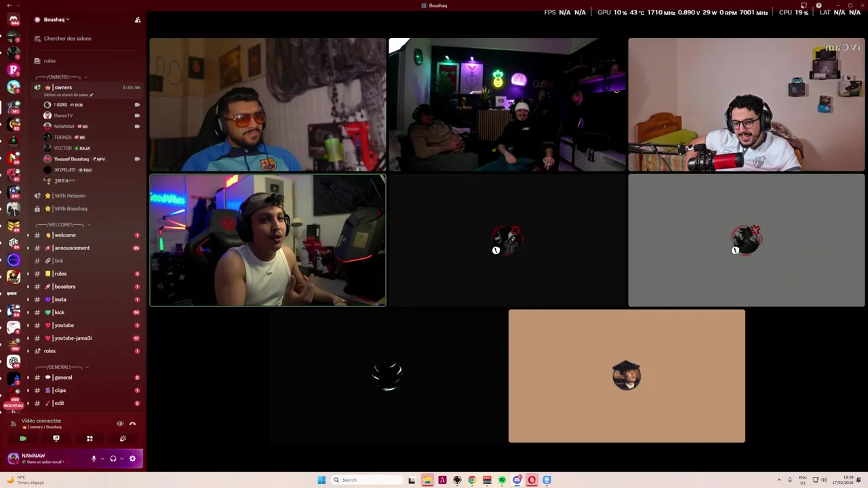This screenshot has height=488, width=868.
Task: Collapse the OWNERS category
Action: 60,77
